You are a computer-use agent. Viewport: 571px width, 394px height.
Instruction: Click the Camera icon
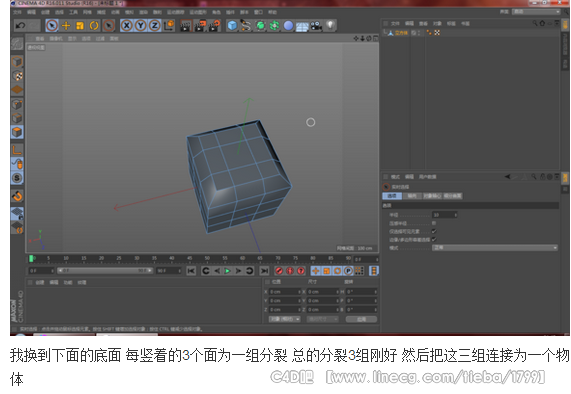point(316,25)
